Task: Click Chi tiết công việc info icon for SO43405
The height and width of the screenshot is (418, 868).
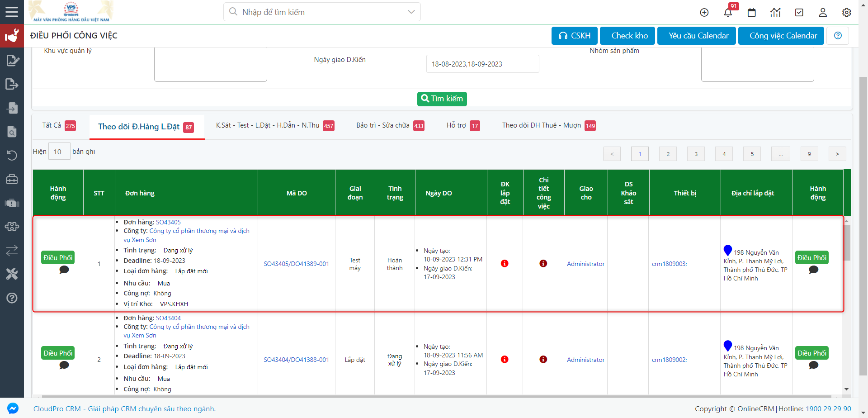Action: point(543,263)
